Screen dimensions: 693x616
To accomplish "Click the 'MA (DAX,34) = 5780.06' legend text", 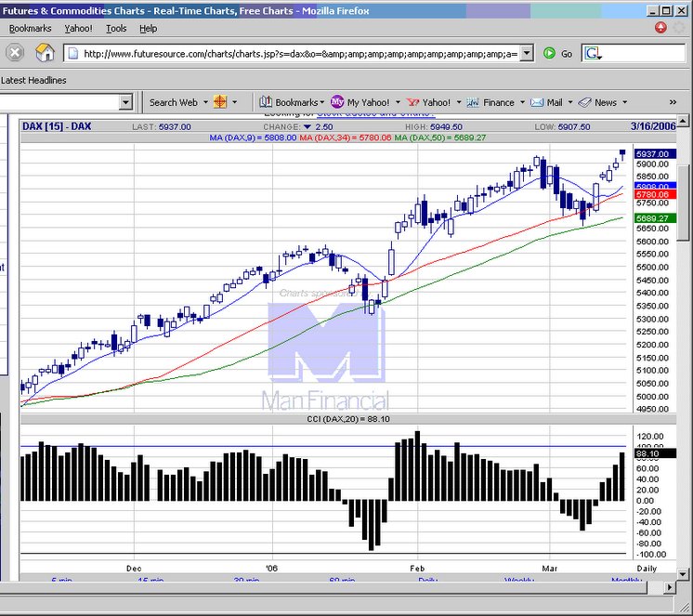I will pos(346,138).
